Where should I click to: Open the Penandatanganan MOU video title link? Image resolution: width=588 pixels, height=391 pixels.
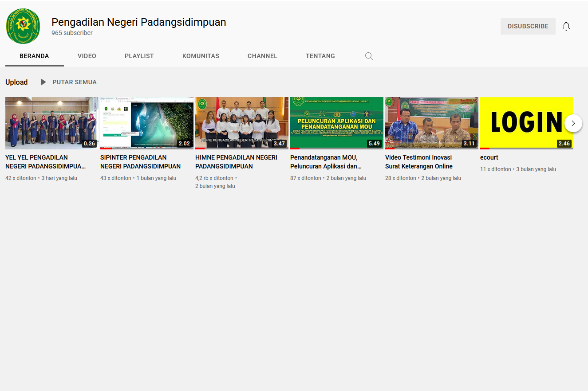(x=326, y=162)
